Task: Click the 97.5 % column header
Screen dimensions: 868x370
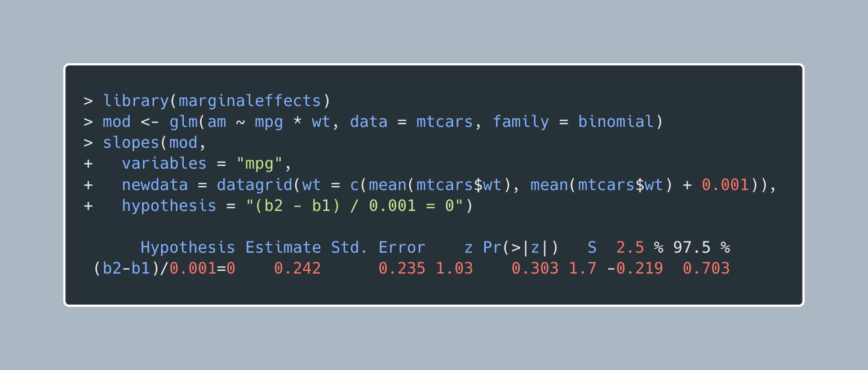Action: 701,248
